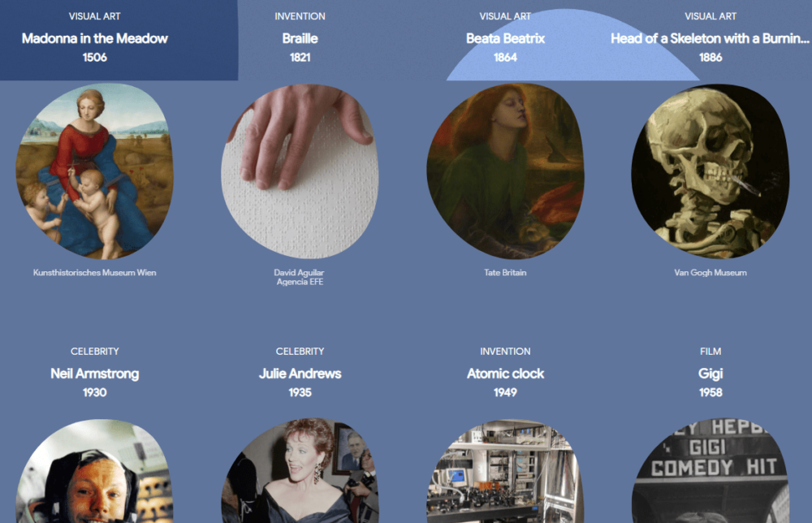The image size is (812, 523).
Task: Select the Atomic clock heading
Action: click(x=505, y=374)
